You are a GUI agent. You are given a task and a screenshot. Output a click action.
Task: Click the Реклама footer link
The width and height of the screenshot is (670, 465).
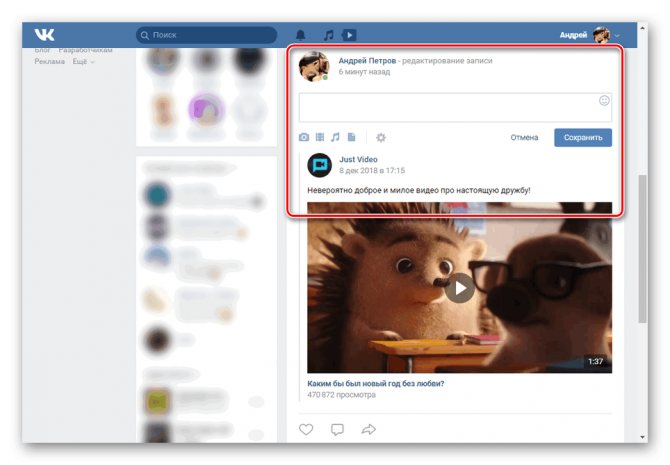[50, 62]
